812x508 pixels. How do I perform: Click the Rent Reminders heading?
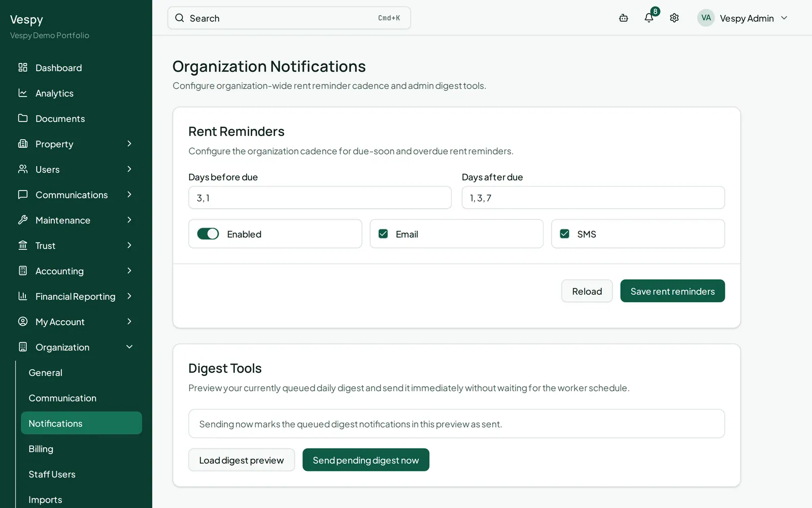[236, 132]
